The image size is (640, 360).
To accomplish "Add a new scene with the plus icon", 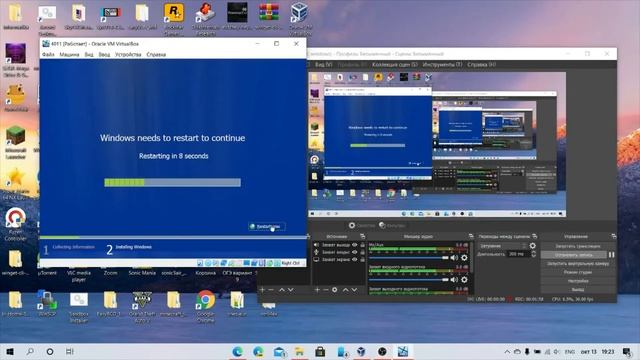I will (x=262, y=290).
